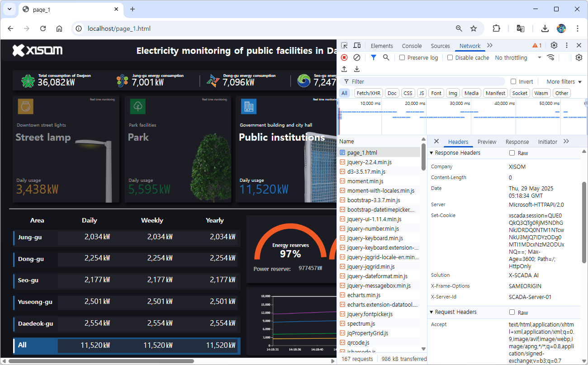Open the Initiator tab
This screenshot has height=365, width=588.
click(x=547, y=142)
